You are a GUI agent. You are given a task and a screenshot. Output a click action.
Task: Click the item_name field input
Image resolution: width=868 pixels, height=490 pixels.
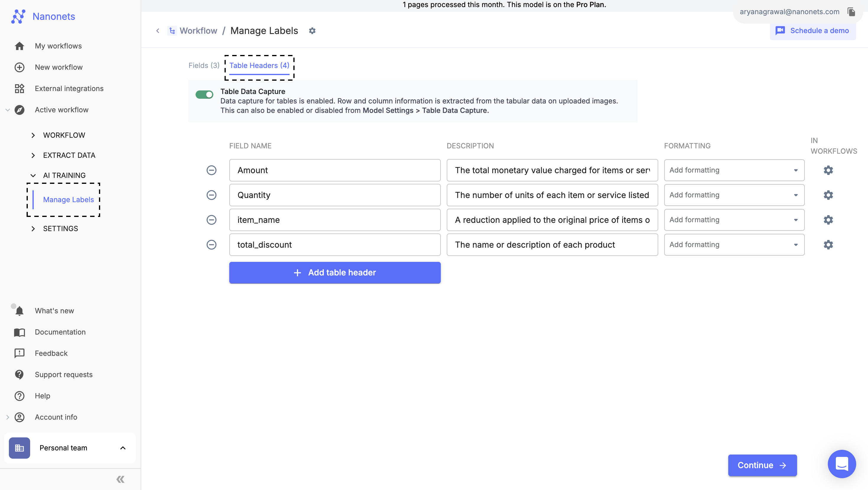pyautogui.click(x=334, y=219)
